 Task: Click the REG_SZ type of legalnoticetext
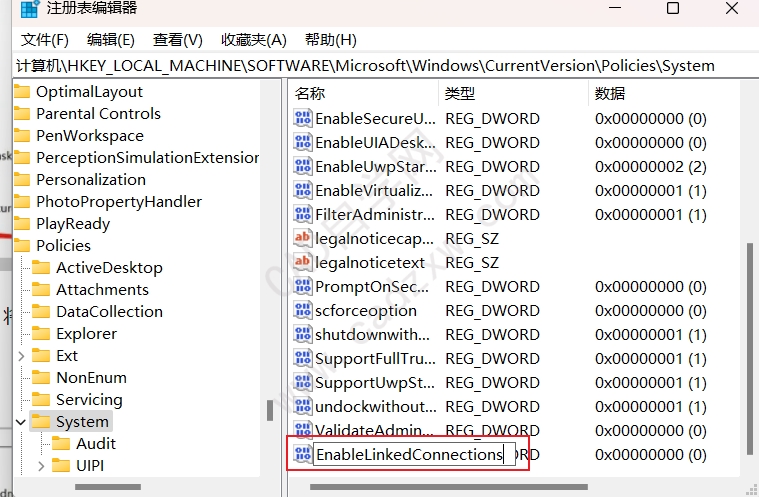(x=472, y=262)
